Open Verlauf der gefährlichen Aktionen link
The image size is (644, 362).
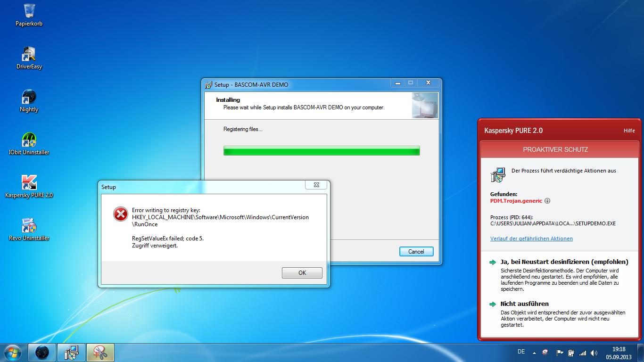[x=531, y=239]
